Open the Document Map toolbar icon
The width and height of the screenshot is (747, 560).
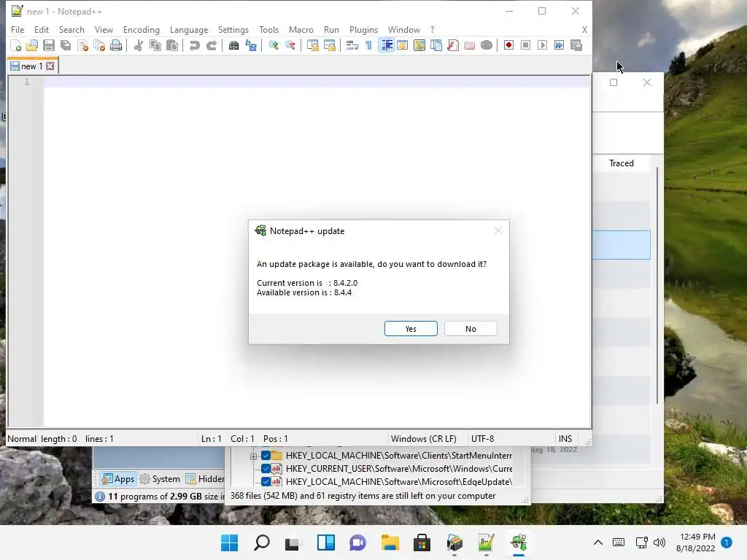point(419,45)
